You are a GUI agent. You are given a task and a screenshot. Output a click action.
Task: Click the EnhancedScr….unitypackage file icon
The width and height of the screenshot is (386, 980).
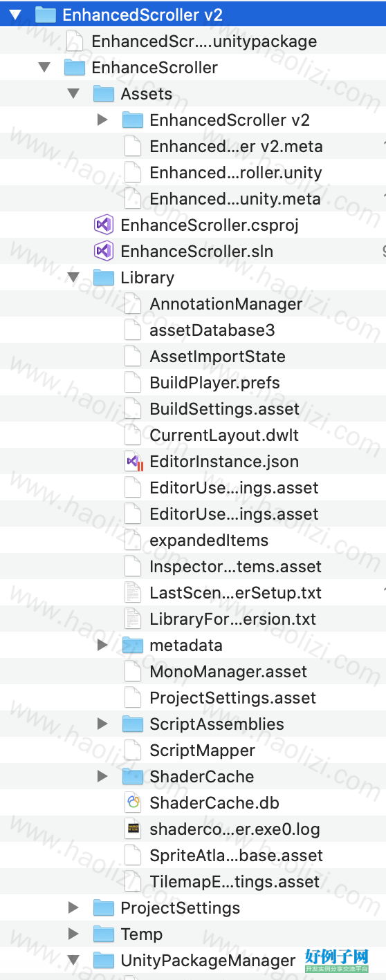pos(75,41)
